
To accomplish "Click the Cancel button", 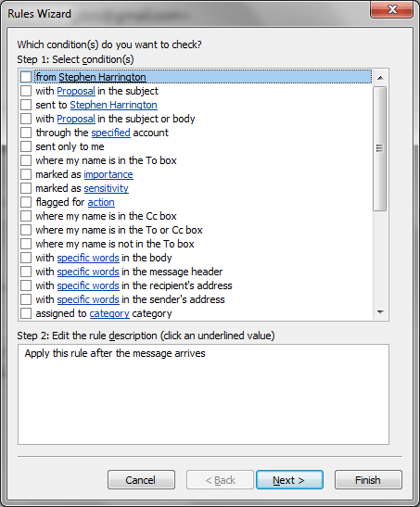I will pyautogui.click(x=141, y=480).
